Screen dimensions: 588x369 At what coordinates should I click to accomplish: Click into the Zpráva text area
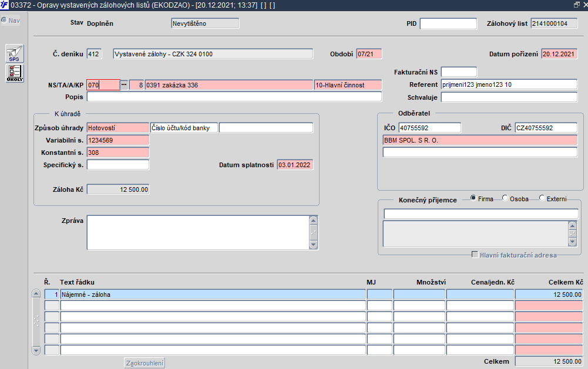[198, 232]
